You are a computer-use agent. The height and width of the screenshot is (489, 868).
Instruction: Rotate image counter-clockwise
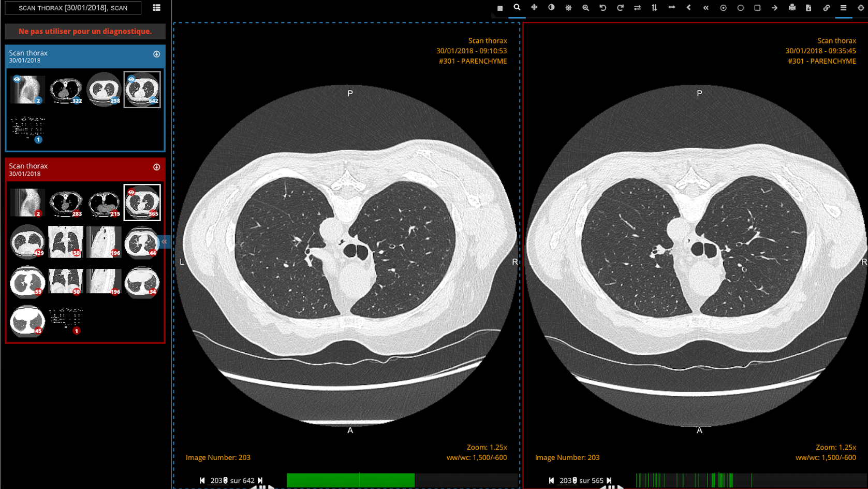603,8
